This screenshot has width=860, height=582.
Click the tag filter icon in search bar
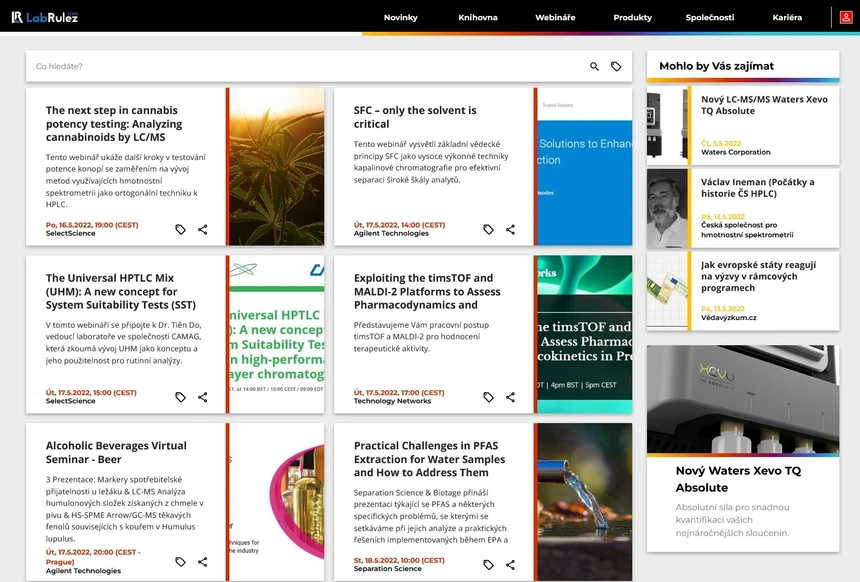click(x=616, y=66)
